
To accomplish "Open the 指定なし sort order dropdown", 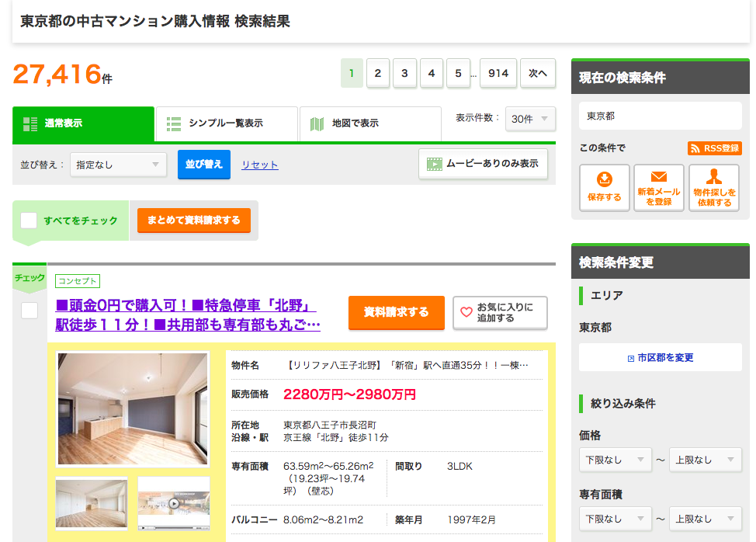I will 117,165.
